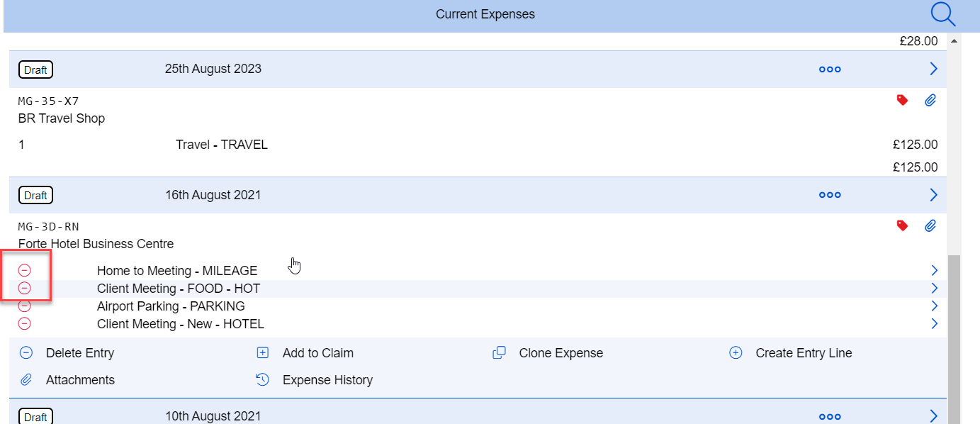980x424 pixels.
Task: Click paperclip icon for Forte Hotel expense
Action: [x=930, y=225]
